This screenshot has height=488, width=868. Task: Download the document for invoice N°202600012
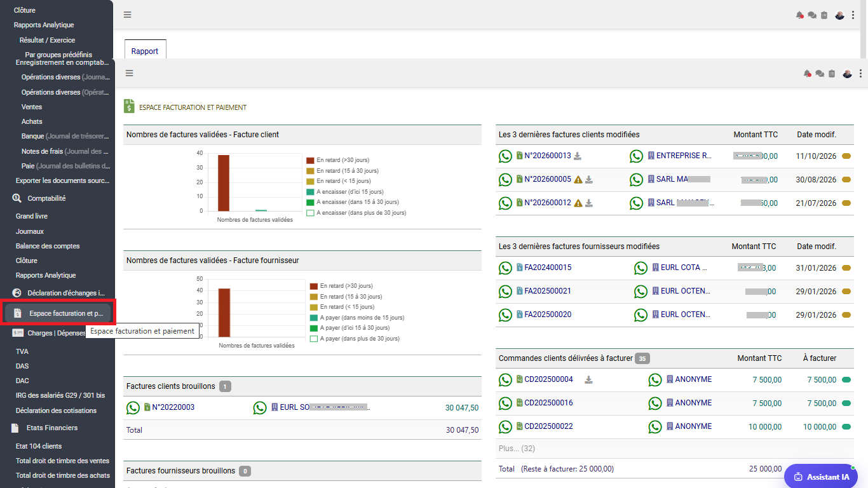589,203
